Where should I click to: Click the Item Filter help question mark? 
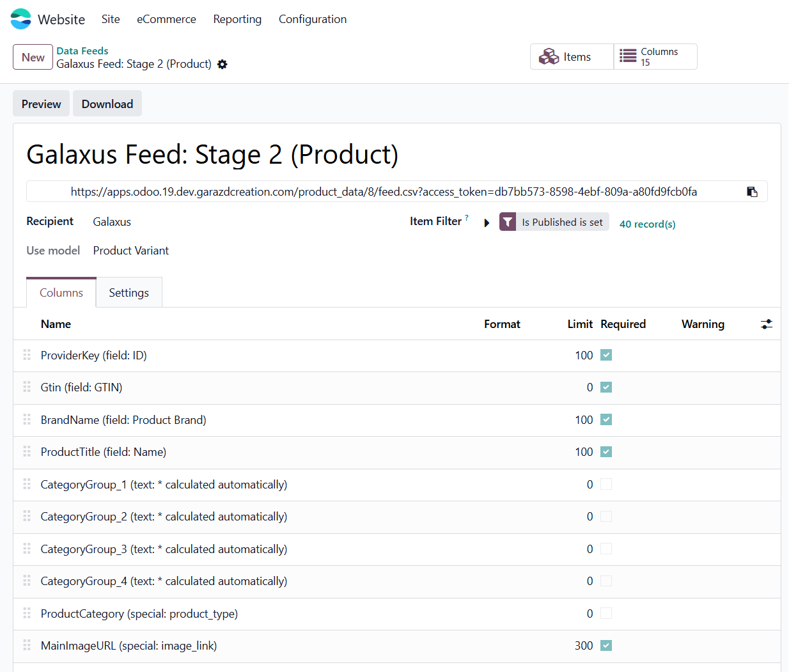(x=467, y=217)
